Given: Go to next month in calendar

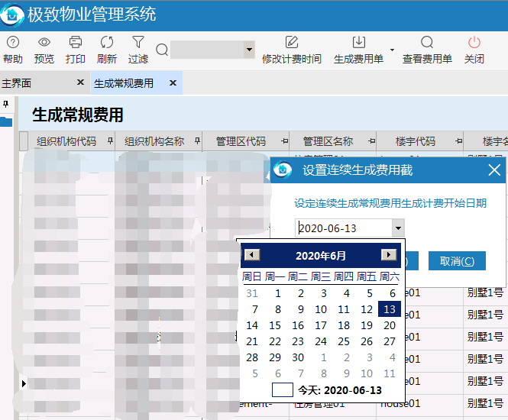Looking at the screenshot, I should [389, 255].
